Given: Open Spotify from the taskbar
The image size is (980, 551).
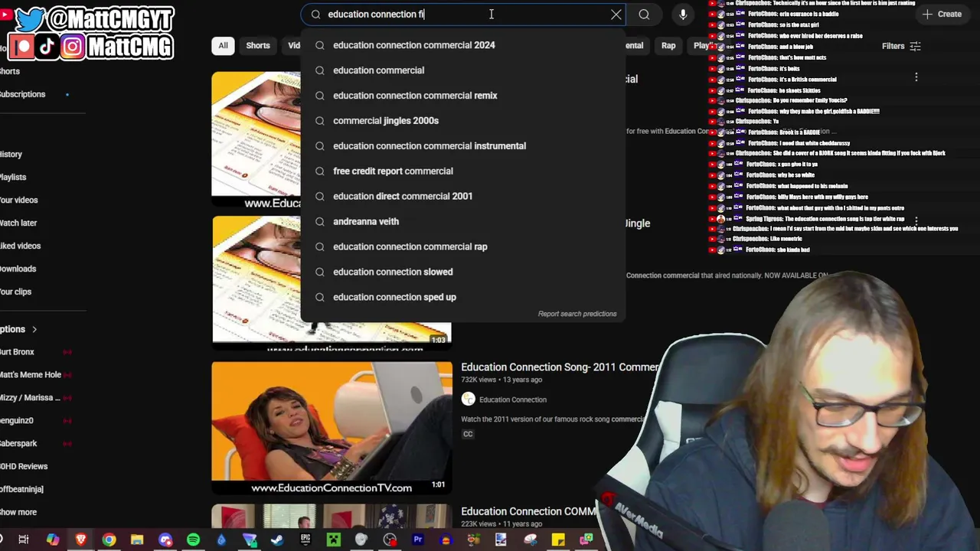Looking at the screenshot, I should pyautogui.click(x=193, y=540).
